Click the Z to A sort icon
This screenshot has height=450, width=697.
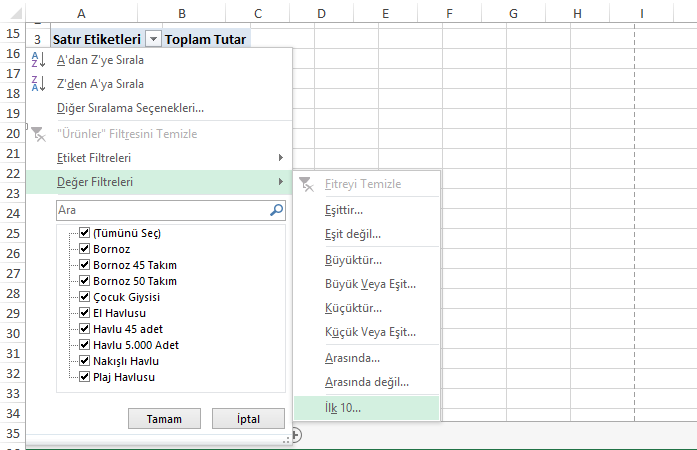[x=38, y=84]
